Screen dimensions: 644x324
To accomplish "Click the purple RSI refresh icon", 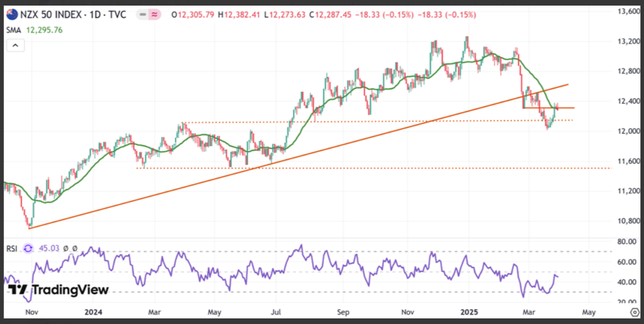I will click(29, 248).
